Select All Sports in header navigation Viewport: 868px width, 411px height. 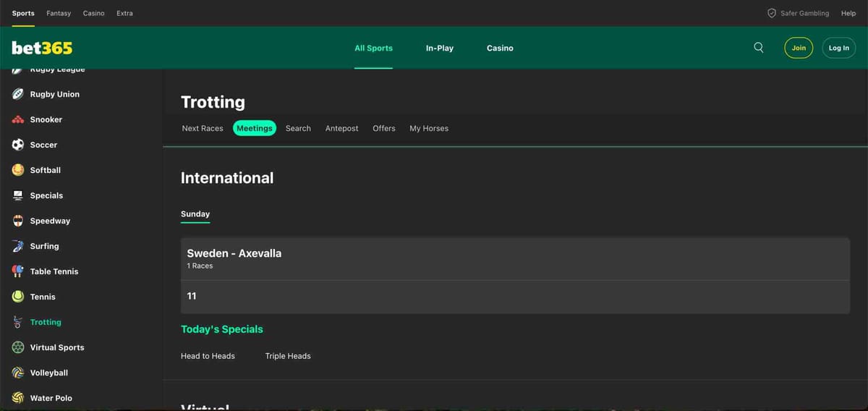coord(373,48)
